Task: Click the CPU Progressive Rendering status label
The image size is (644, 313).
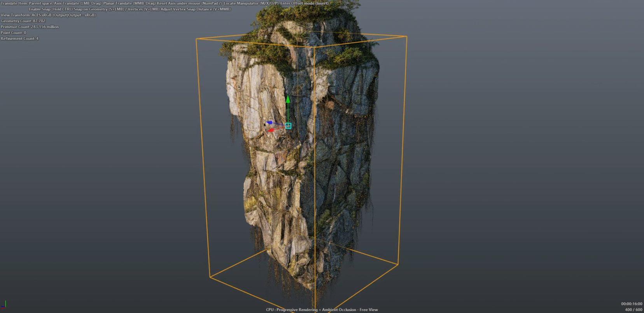Action: coord(322,309)
